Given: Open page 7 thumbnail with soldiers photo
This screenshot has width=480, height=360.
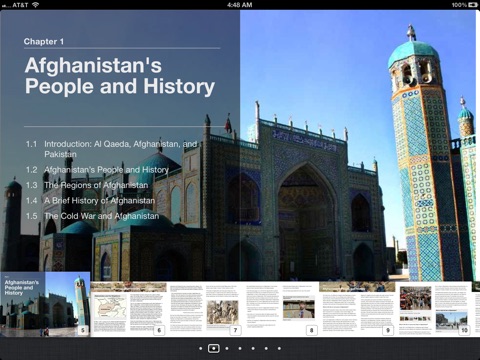Looking at the screenshot, I should coord(205,309).
